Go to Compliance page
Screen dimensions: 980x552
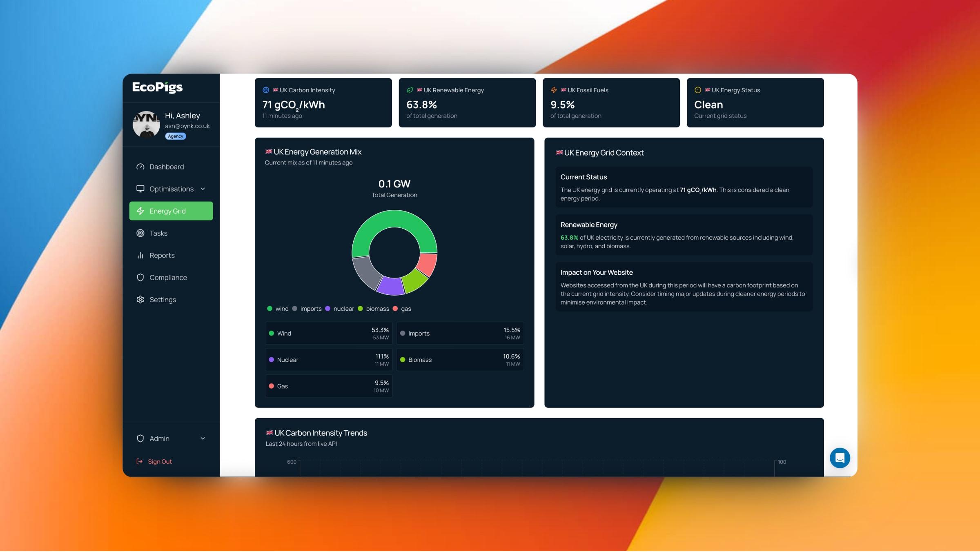tap(168, 277)
